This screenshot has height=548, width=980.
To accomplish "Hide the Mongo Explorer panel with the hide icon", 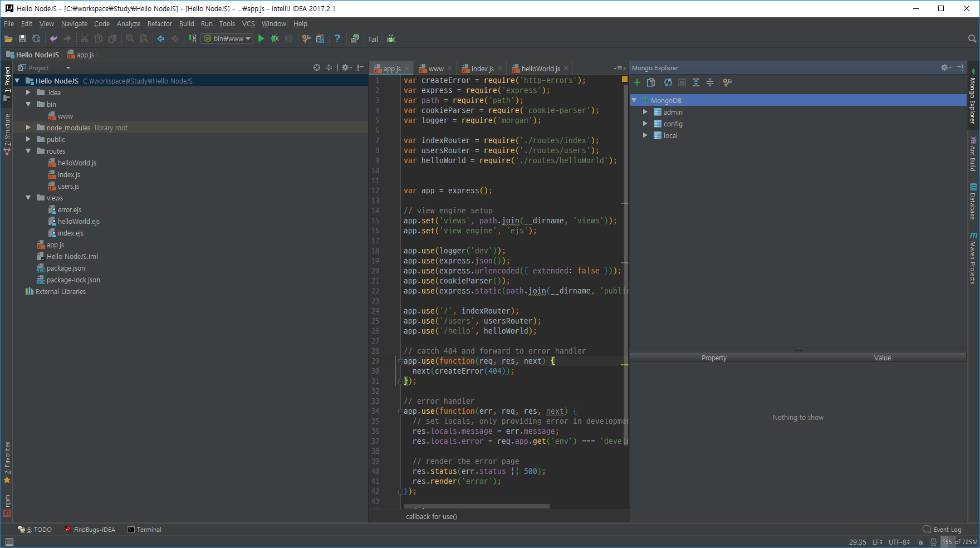I will click(x=961, y=67).
